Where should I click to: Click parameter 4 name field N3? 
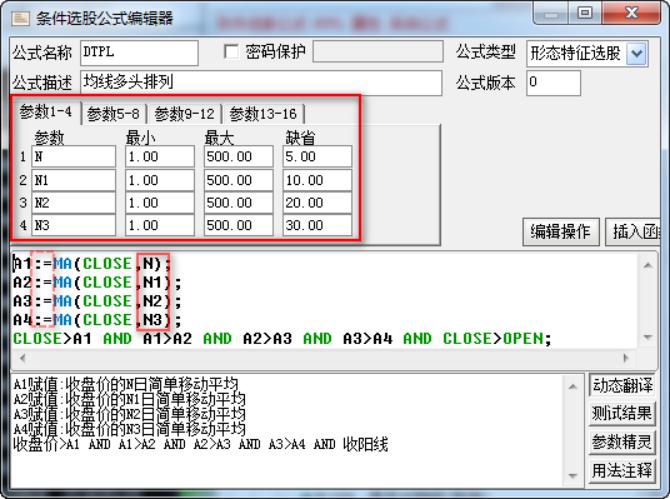[73, 225]
